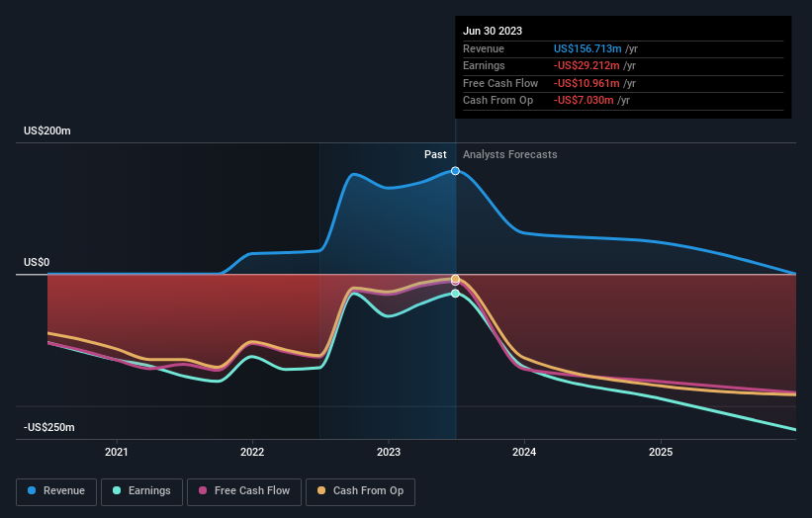
Task: Click the 2021 x-axis label
Action: tap(116, 452)
